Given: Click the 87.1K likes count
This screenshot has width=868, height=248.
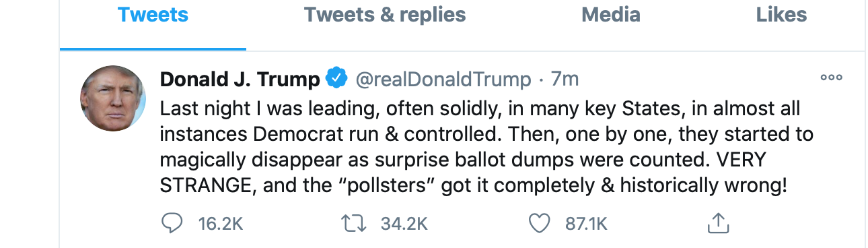Looking at the screenshot, I should (x=586, y=224).
